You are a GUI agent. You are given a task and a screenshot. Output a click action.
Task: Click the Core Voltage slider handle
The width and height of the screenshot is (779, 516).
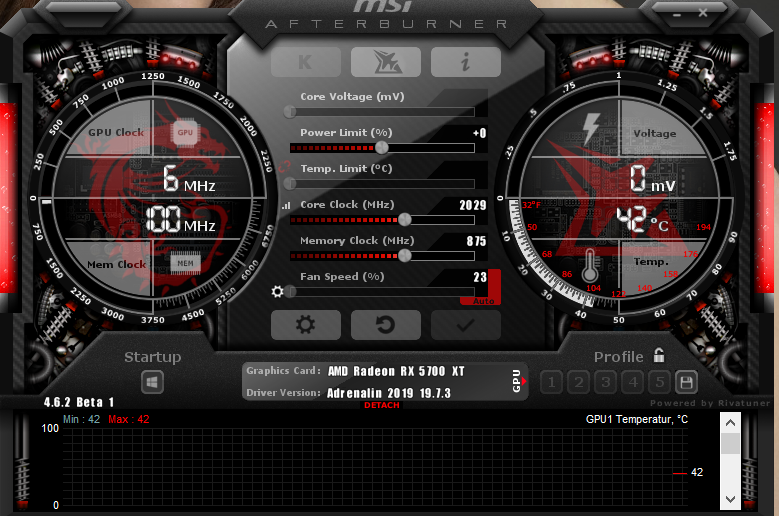click(290, 112)
